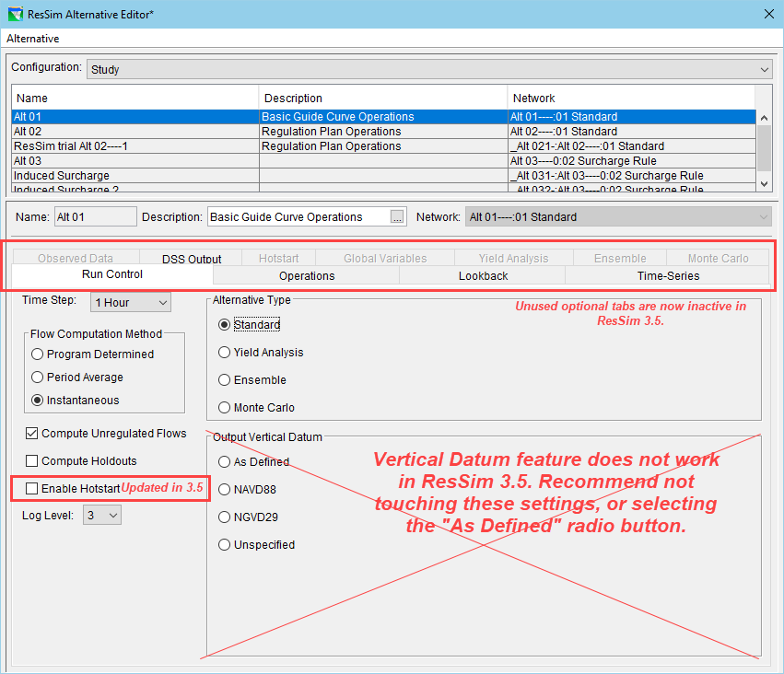Click the ResSim app icon in title bar

(x=15, y=14)
